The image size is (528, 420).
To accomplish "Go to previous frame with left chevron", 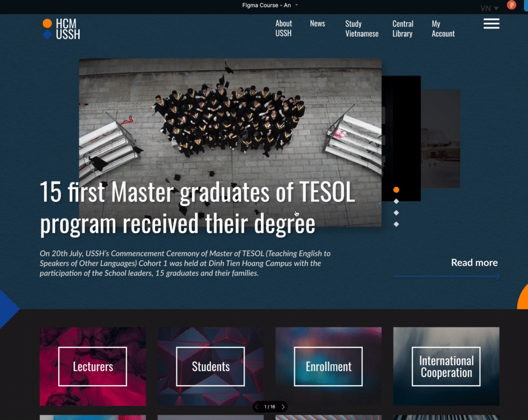I will pyautogui.click(x=257, y=407).
